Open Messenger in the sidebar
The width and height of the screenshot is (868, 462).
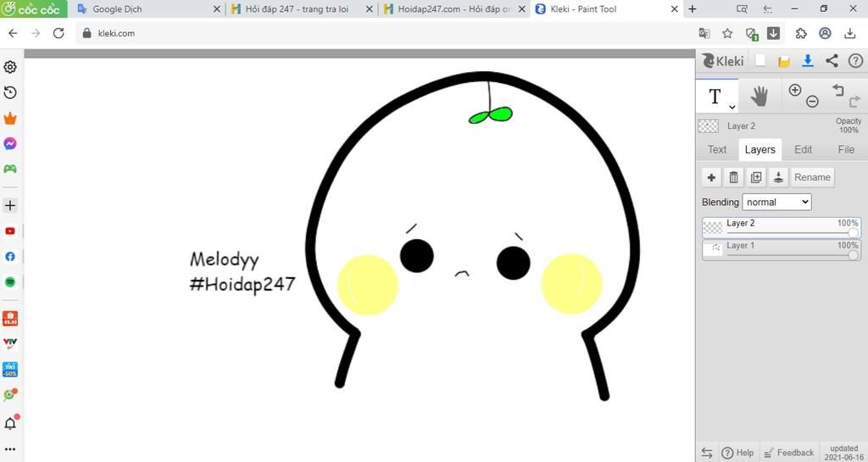(10, 144)
